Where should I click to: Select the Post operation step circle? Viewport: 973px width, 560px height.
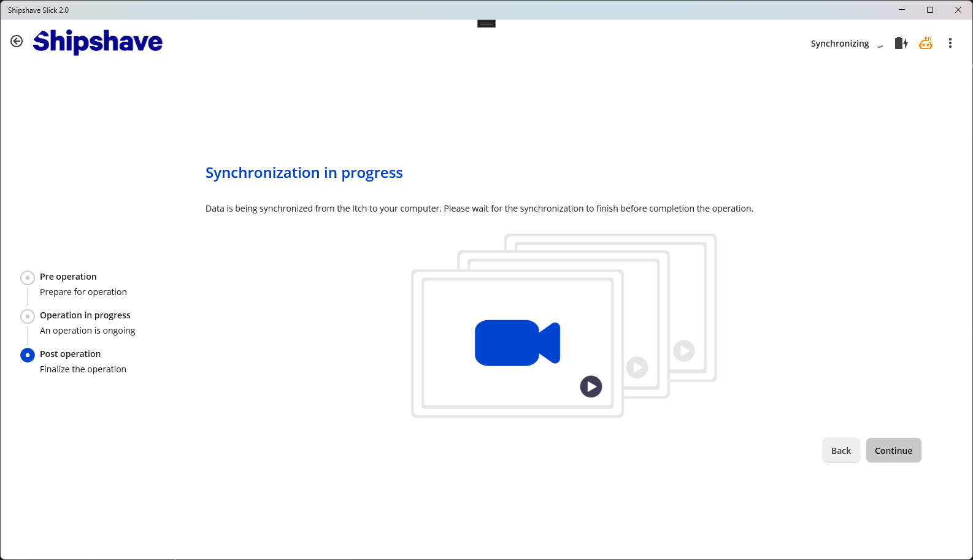28,355
